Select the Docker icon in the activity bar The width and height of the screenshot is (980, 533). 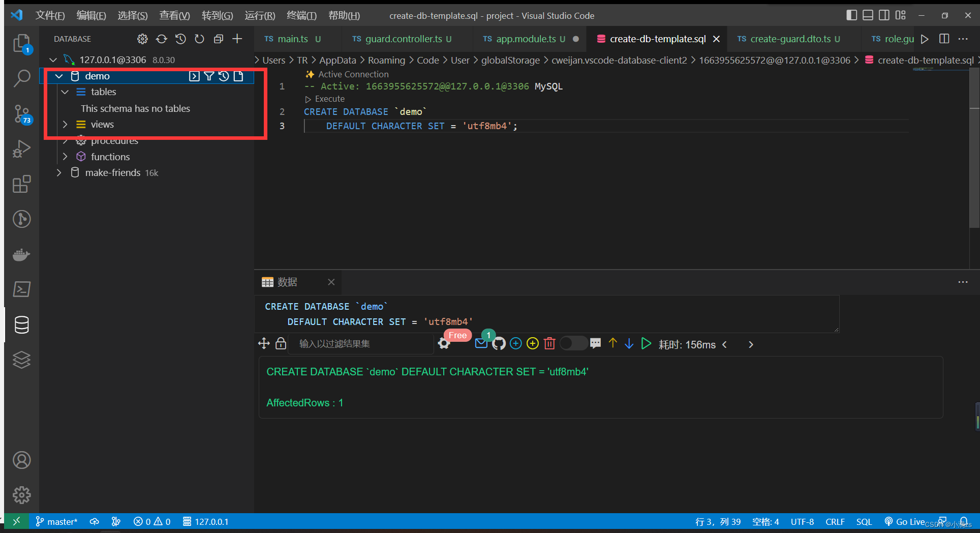tap(21, 255)
